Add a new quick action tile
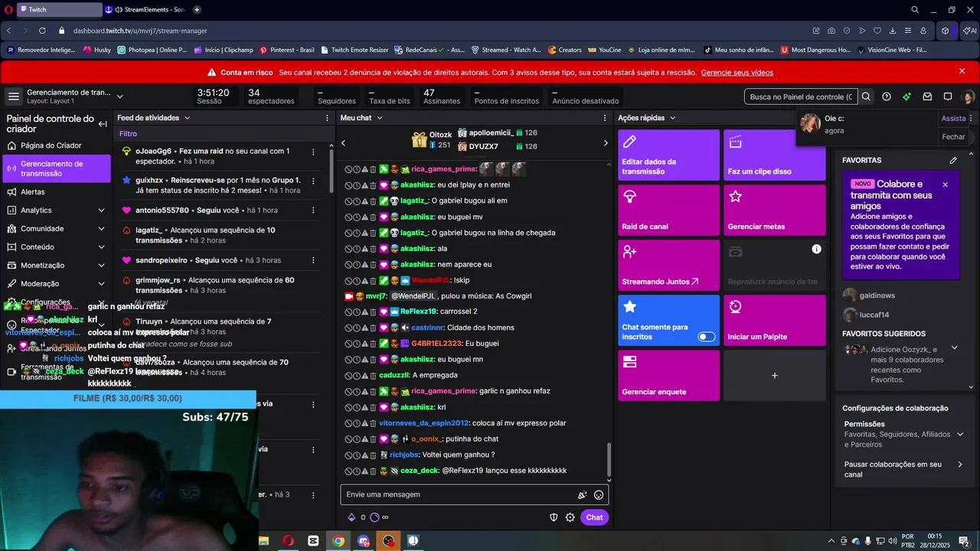980x551 pixels. [775, 375]
